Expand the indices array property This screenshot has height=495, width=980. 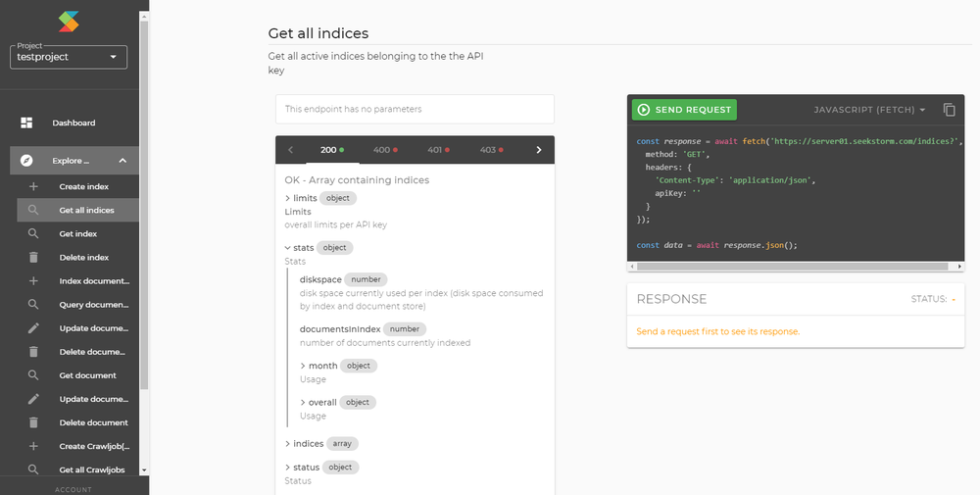286,444
